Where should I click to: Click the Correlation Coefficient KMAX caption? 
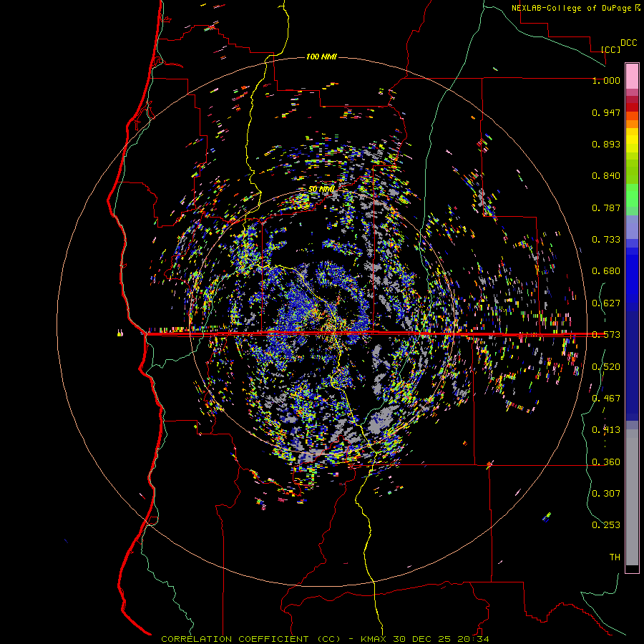pos(325,639)
